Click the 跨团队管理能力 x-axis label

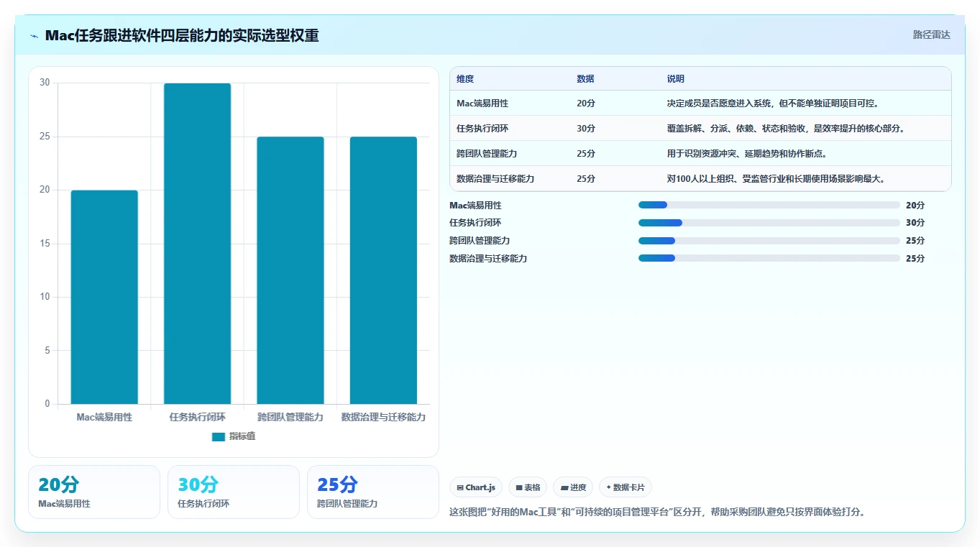[290, 417]
